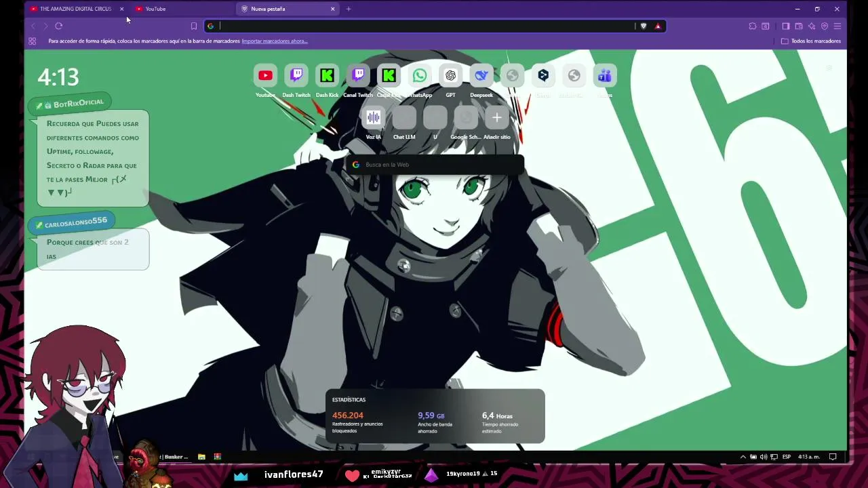Close the Nueva pestaña tab
The height and width of the screenshot is (488, 868).
point(333,9)
